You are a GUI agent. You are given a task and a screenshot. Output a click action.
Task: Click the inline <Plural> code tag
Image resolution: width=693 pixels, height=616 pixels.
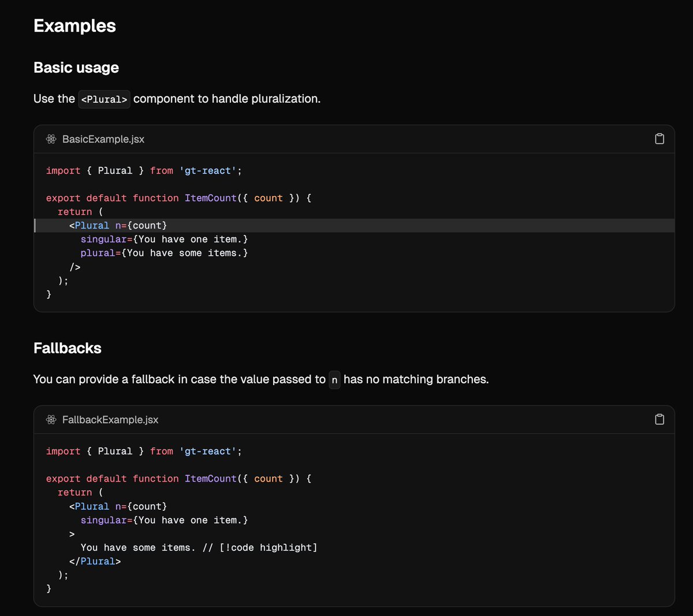coord(104,99)
